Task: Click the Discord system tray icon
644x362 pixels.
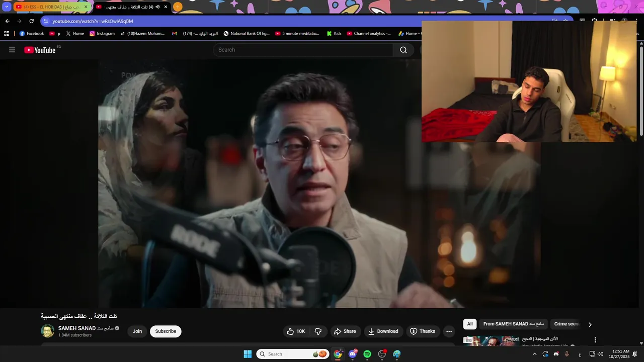Action: pos(556,354)
